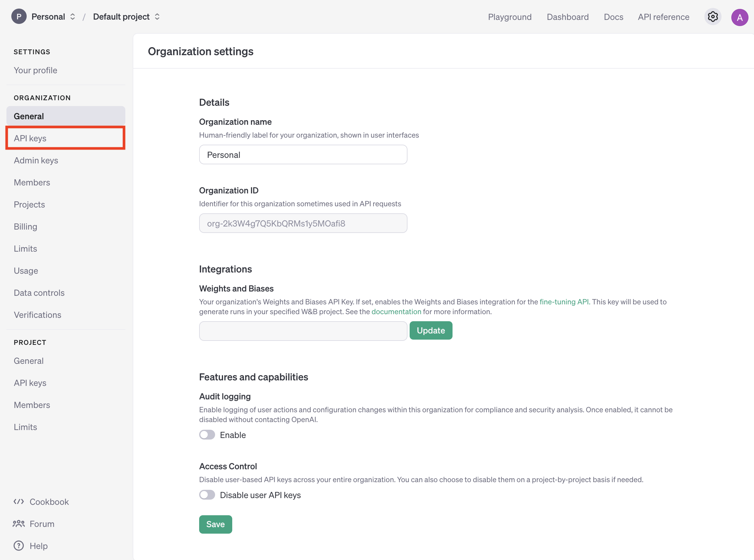Open Forum via the people icon
The height and width of the screenshot is (560, 754).
pos(19,524)
